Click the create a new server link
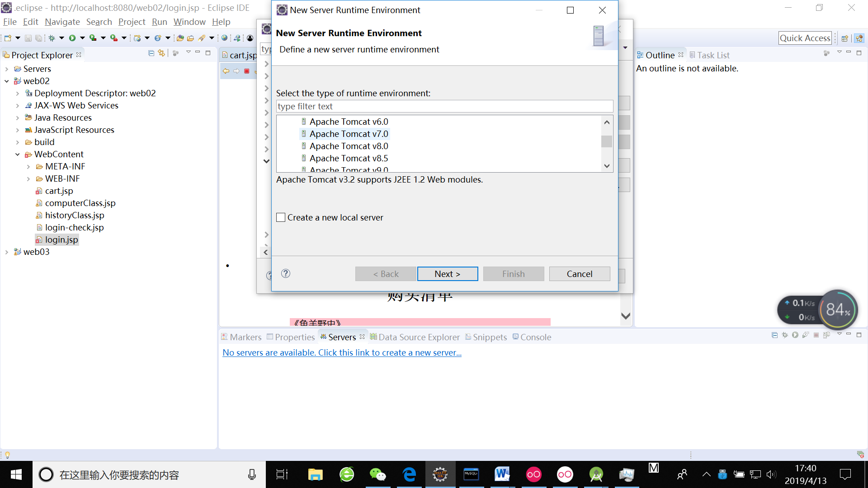868x488 pixels. click(342, 352)
